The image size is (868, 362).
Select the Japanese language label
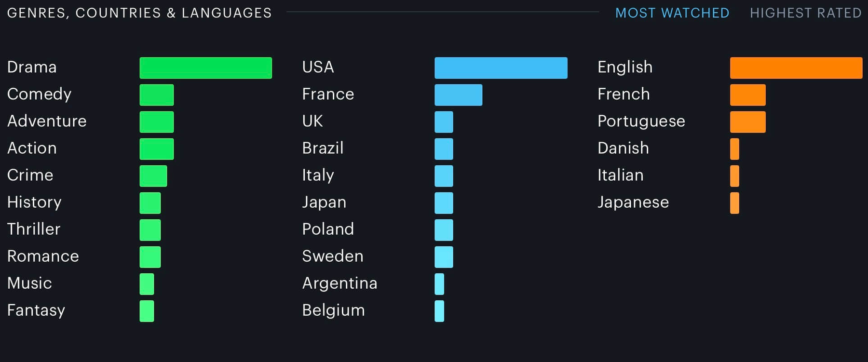(633, 202)
